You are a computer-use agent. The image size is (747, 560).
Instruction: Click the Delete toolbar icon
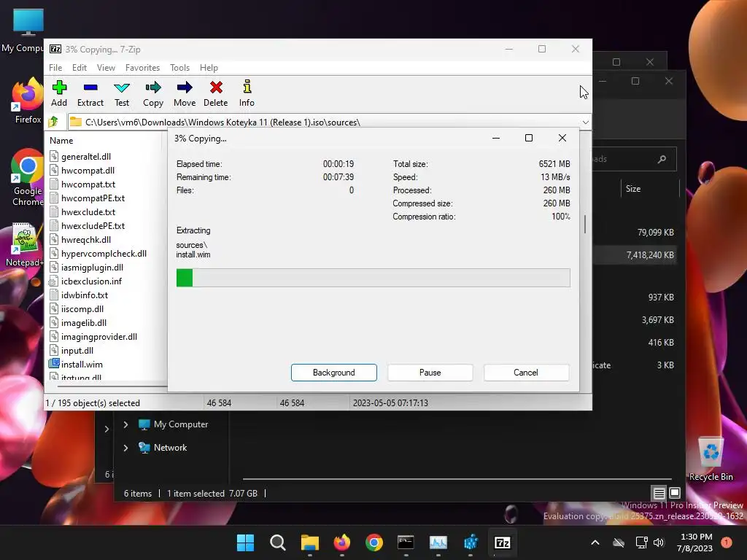pos(216,93)
